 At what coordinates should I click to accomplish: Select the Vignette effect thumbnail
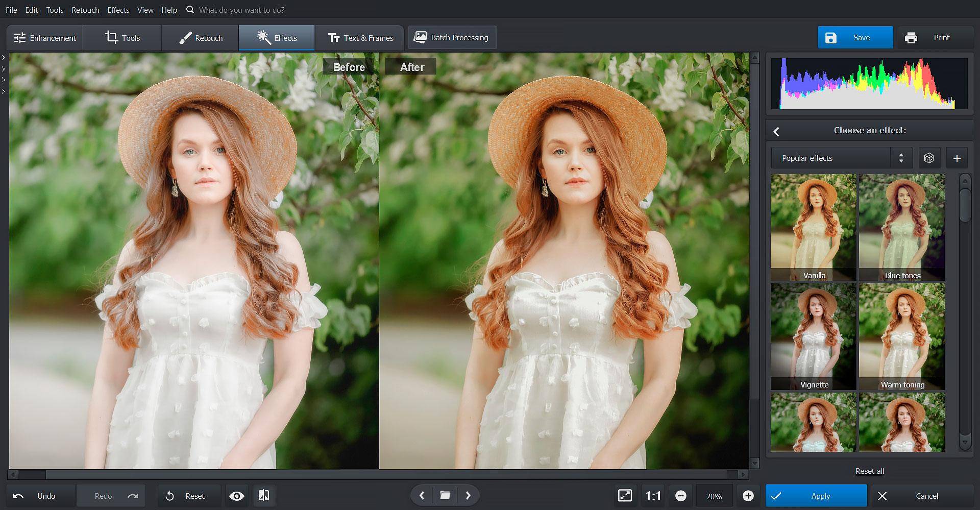[814, 336]
